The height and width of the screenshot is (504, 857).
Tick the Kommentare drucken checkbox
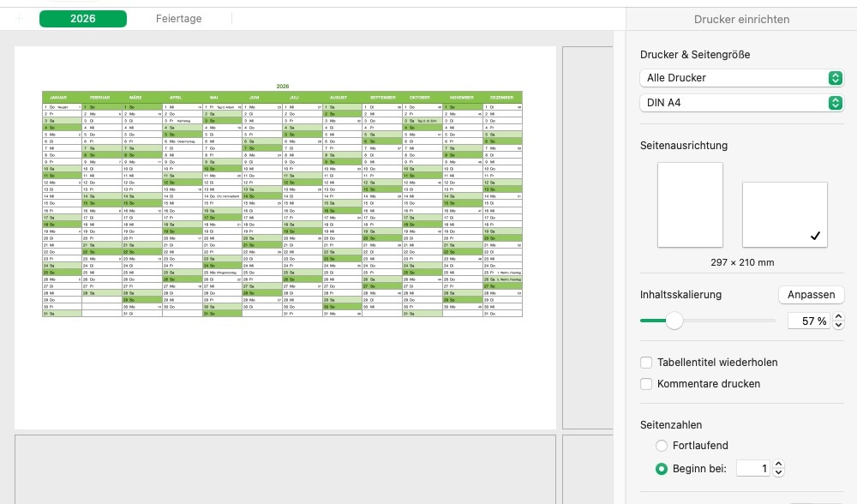pos(647,384)
